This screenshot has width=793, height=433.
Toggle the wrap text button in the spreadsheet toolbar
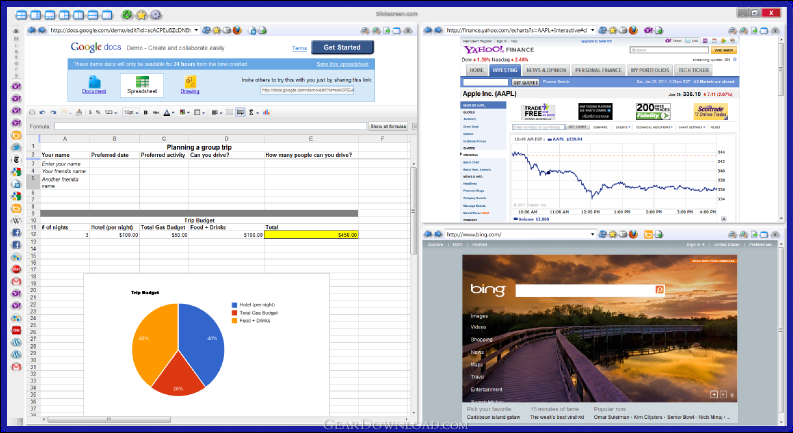click(241, 112)
